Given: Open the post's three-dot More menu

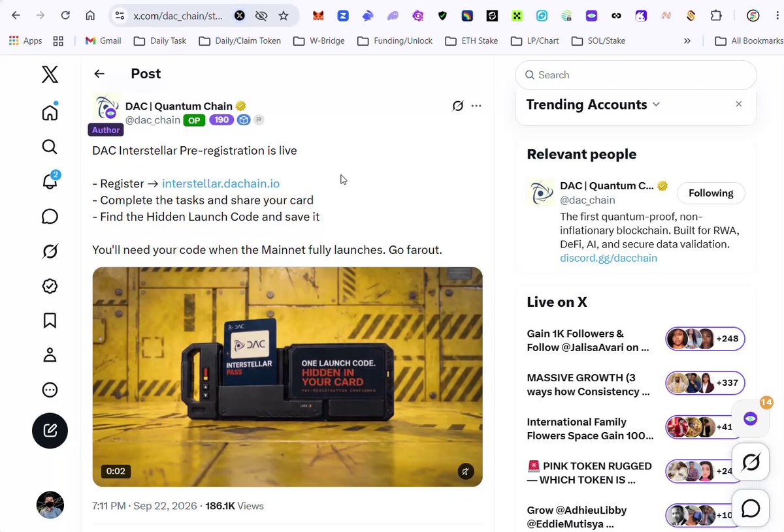Looking at the screenshot, I should coord(476,106).
